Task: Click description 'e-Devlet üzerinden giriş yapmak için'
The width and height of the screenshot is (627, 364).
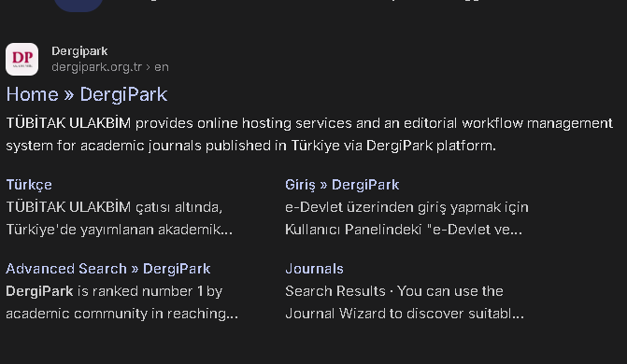Action: tap(406, 207)
